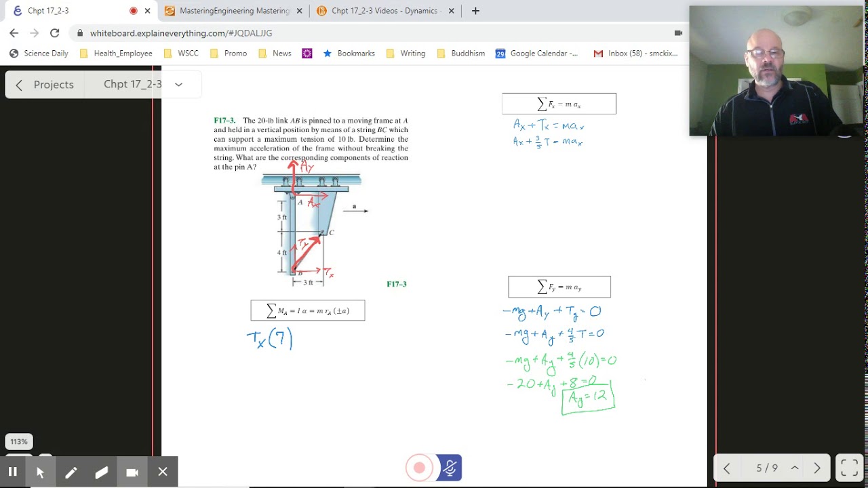This screenshot has height=488, width=868.
Task: Open the Buddhism bookmarks folder
Action: 461,53
